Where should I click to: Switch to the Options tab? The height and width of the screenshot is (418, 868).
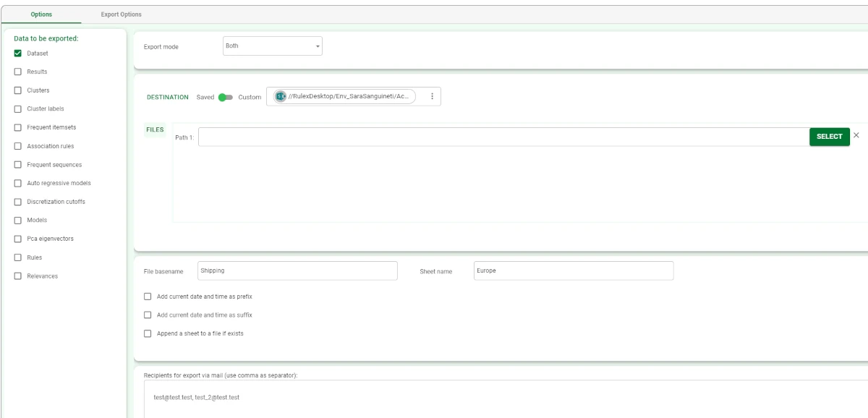tap(41, 14)
